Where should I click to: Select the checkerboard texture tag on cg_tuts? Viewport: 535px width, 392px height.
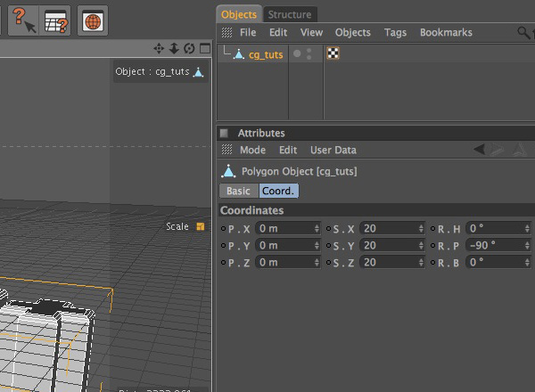coord(333,53)
